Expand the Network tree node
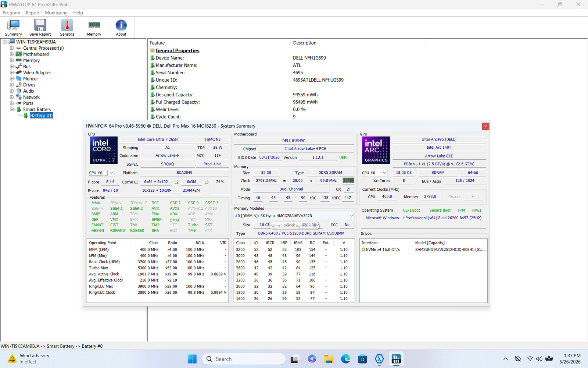The width and height of the screenshot is (588, 368). tap(12, 97)
